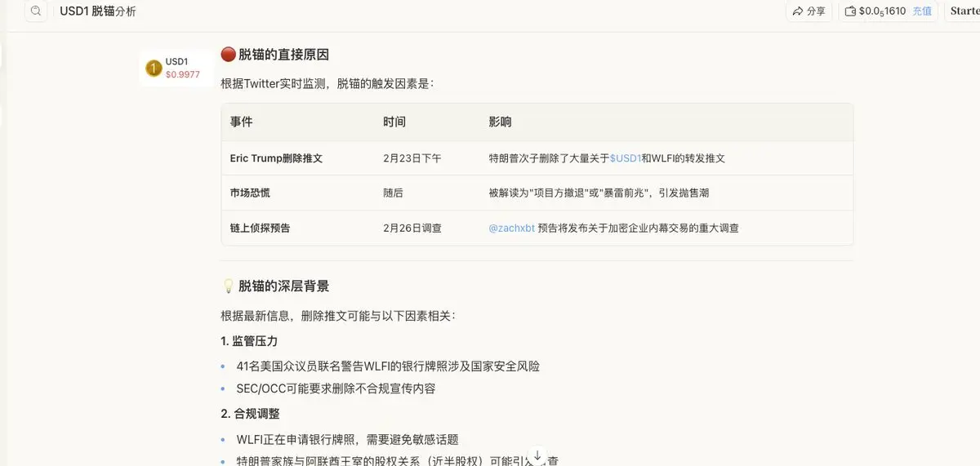Click the scroll-down arrow button

point(537,455)
